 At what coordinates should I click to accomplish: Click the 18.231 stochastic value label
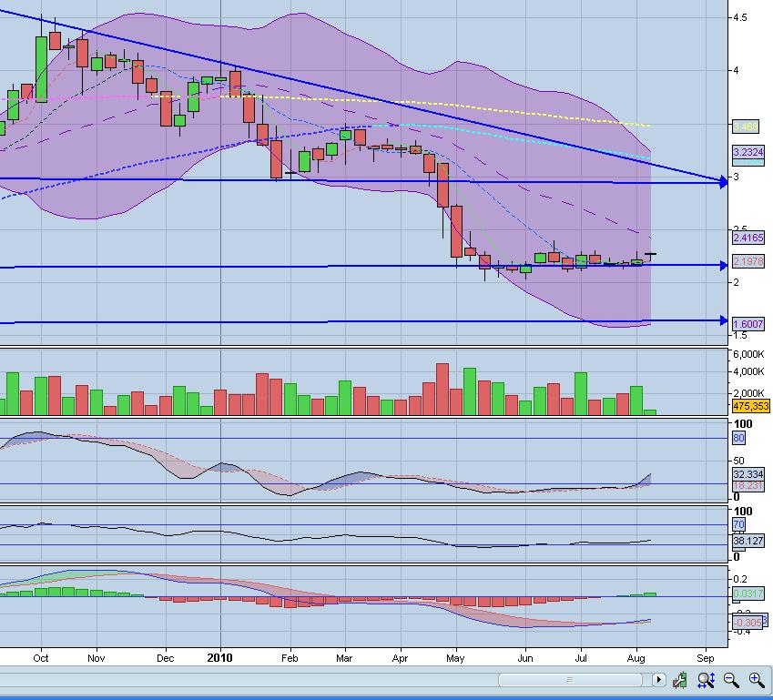tap(748, 485)
